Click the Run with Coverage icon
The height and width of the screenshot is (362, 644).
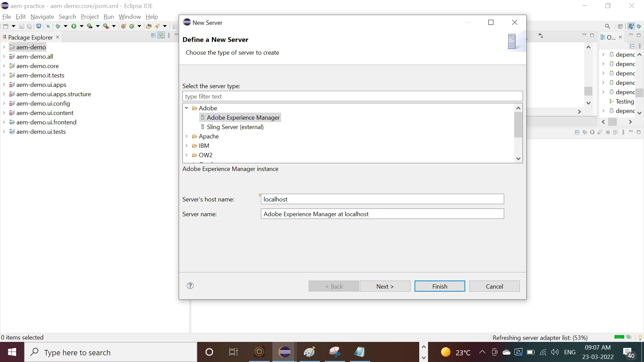90,26
